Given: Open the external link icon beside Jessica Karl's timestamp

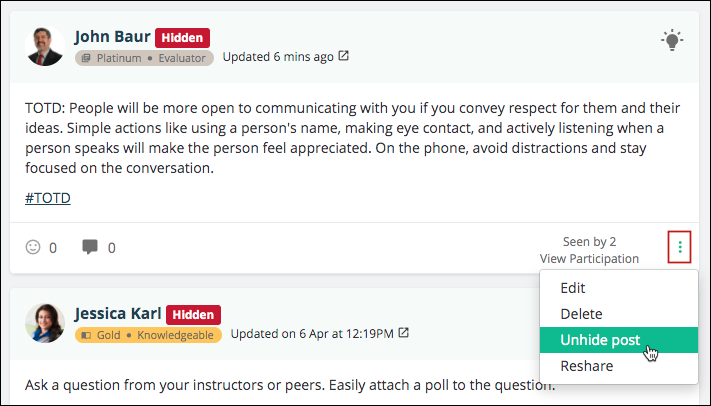Looking at the screenshot, I should tap(403, 333).
